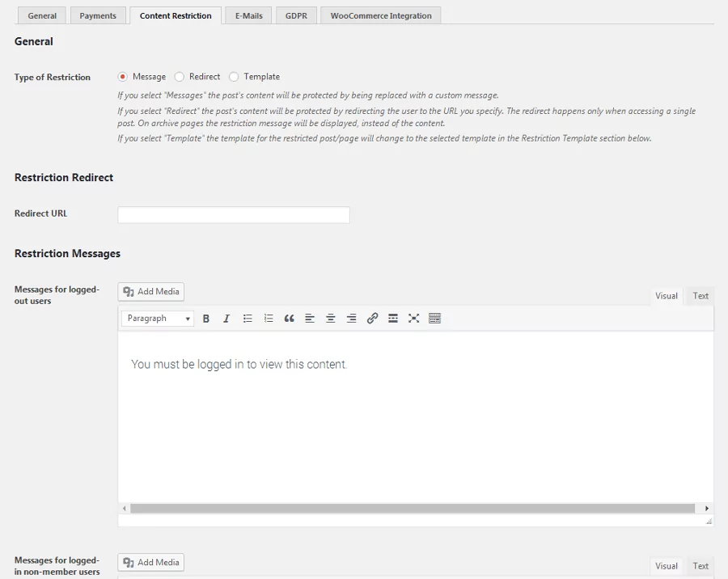This screenshot has width=728, height=579.
Task: Pick the Template restriction type
Action: point(234,77)
